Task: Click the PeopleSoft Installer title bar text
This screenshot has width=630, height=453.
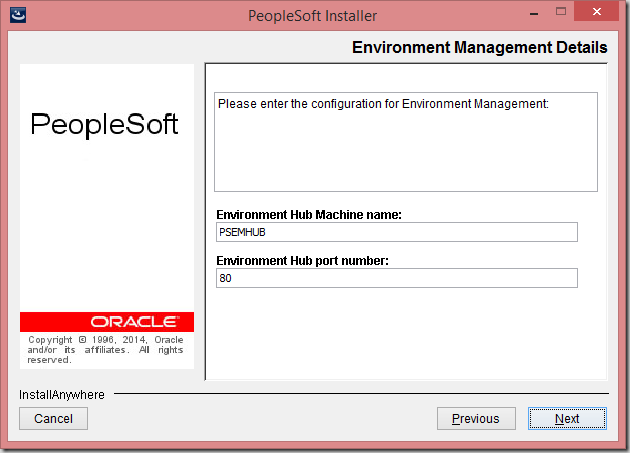Action: 312,16
